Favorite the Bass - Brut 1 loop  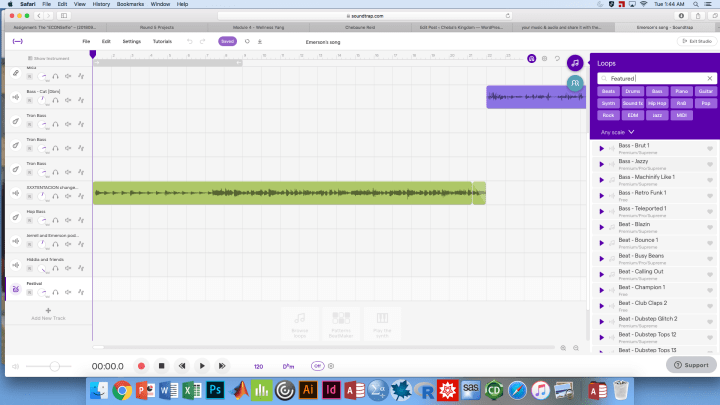point(710,148)
